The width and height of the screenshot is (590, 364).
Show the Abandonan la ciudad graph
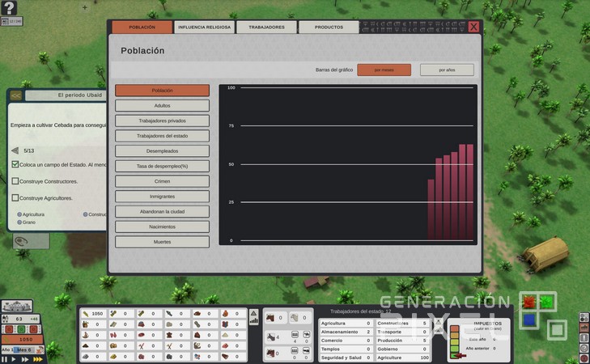click(x=162, y=212)
